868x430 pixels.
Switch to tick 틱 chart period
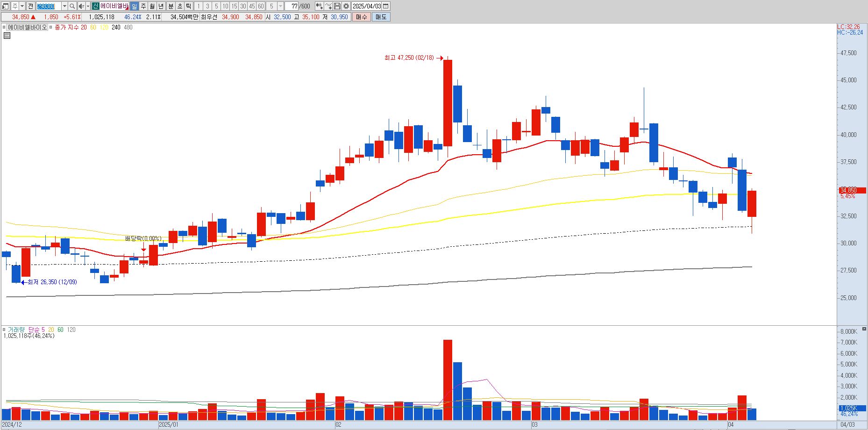tap(188, 6)
